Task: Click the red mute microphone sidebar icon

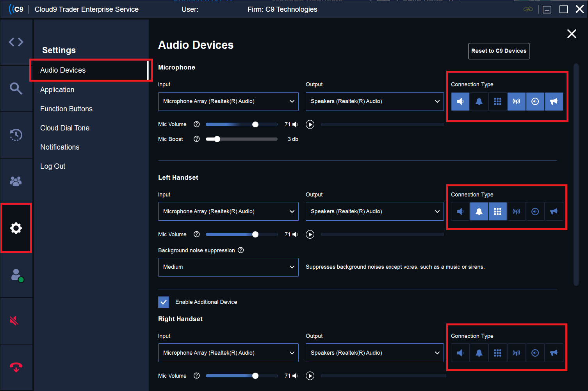Action: tap(14, 320)
